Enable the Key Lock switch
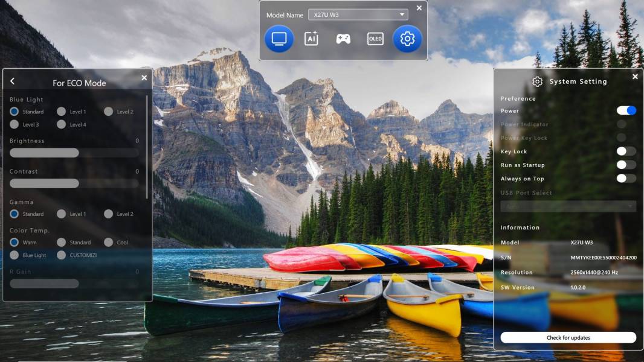Screen dimensions: 644x362 point(626,151)
